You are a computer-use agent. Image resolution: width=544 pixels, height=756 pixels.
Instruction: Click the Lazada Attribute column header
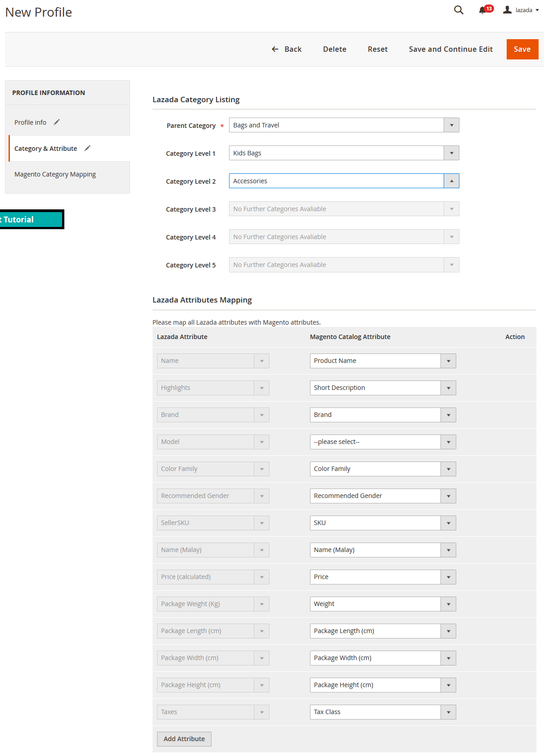click(x=182, y=337)
